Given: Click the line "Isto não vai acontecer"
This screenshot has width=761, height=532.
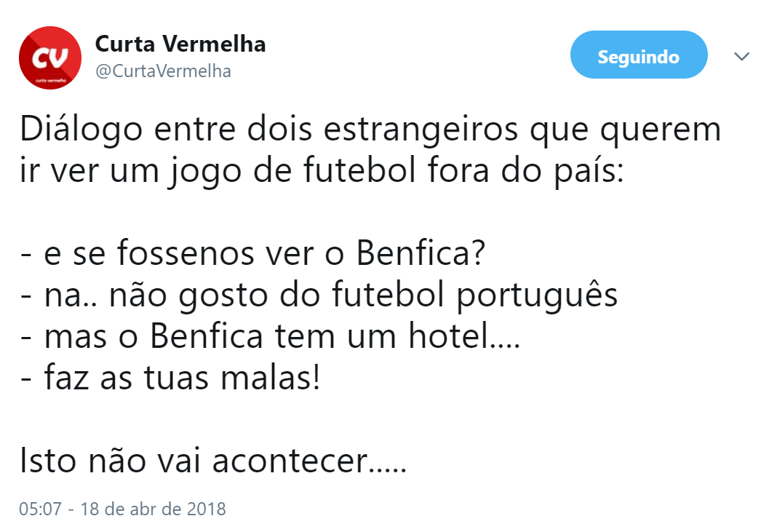Looking at the screenshot, I should pos(212,460).
